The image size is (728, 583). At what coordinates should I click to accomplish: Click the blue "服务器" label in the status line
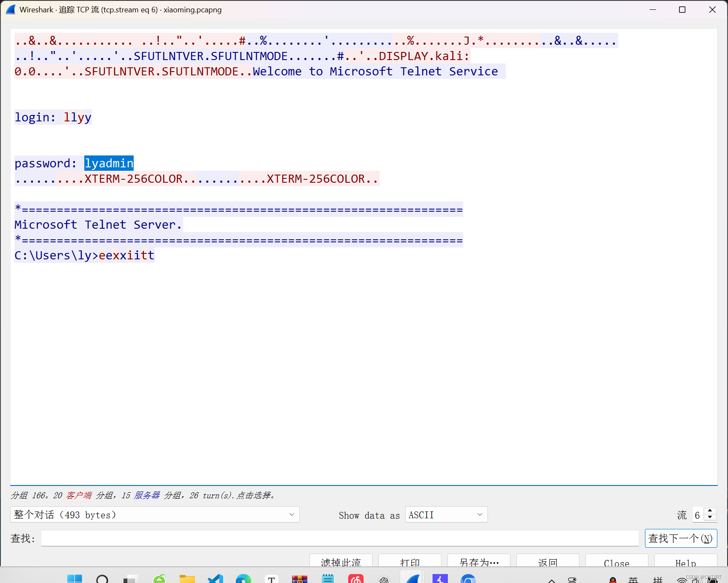tap(147, 495)
